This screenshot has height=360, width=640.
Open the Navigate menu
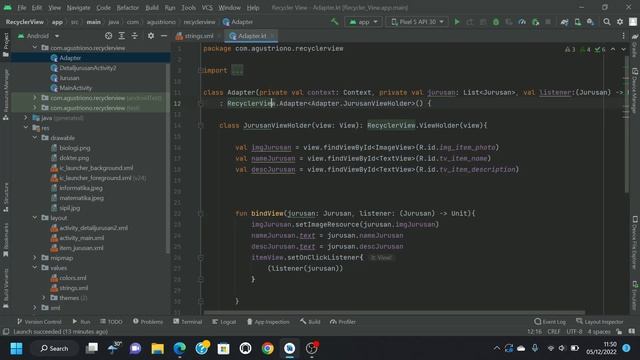click(x=78, y=8)
